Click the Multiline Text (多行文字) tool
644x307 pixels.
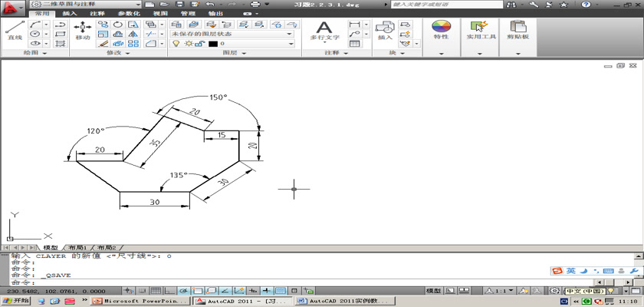[324, 31]
